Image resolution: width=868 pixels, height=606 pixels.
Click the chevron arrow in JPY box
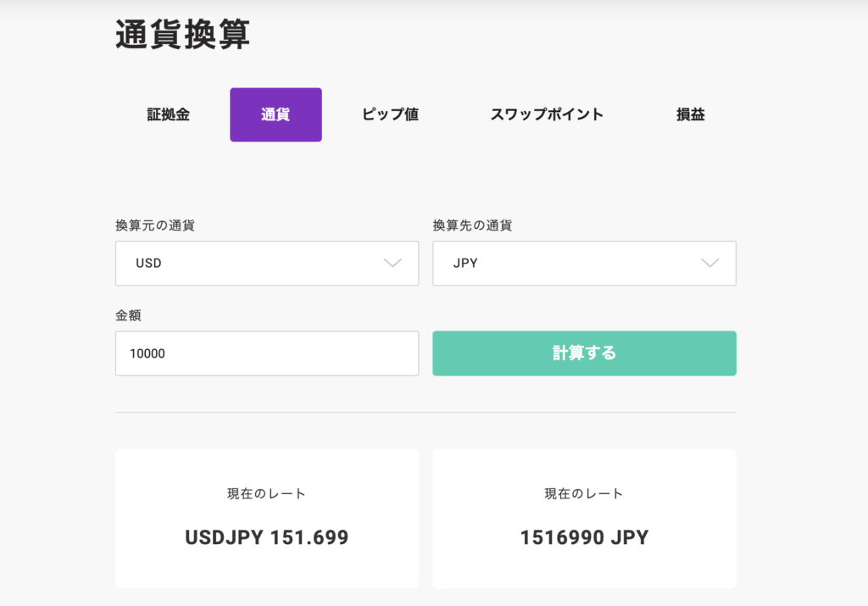[710, 264]
